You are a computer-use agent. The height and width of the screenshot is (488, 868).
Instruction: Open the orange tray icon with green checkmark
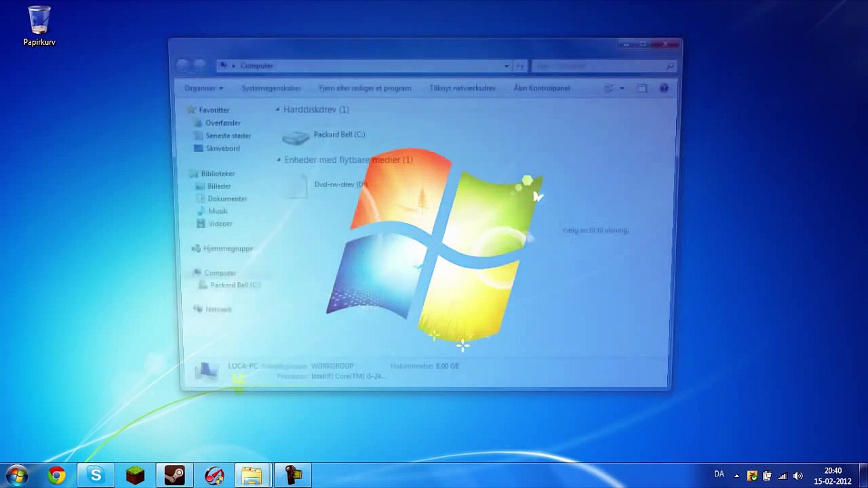tap(751, 476)
